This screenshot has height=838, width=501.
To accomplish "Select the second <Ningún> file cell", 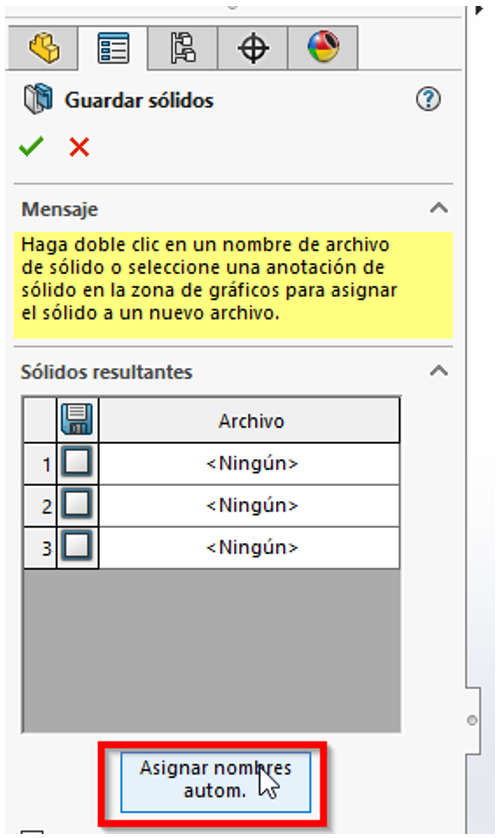I will coord(249,506).
